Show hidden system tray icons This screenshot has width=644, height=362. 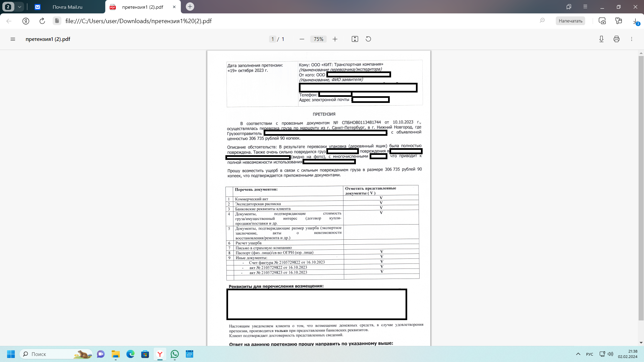tap(578, 354)
